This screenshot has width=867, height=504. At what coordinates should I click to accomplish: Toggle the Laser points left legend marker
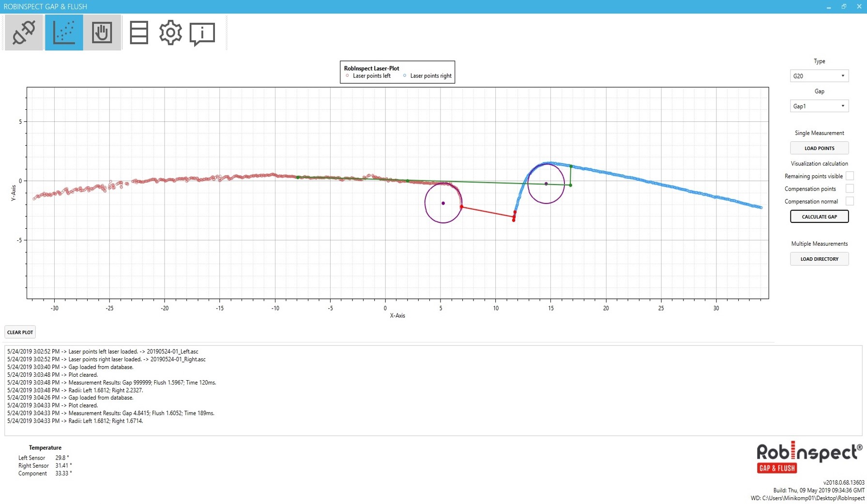347,76
